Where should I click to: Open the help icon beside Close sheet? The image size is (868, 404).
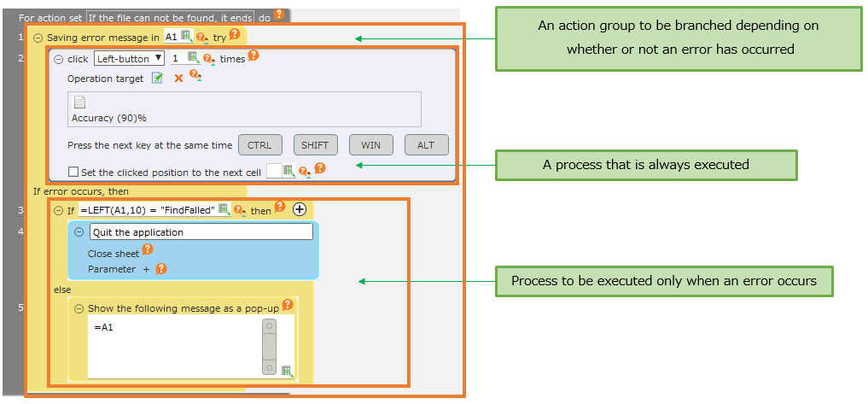[x=148, y=249]
